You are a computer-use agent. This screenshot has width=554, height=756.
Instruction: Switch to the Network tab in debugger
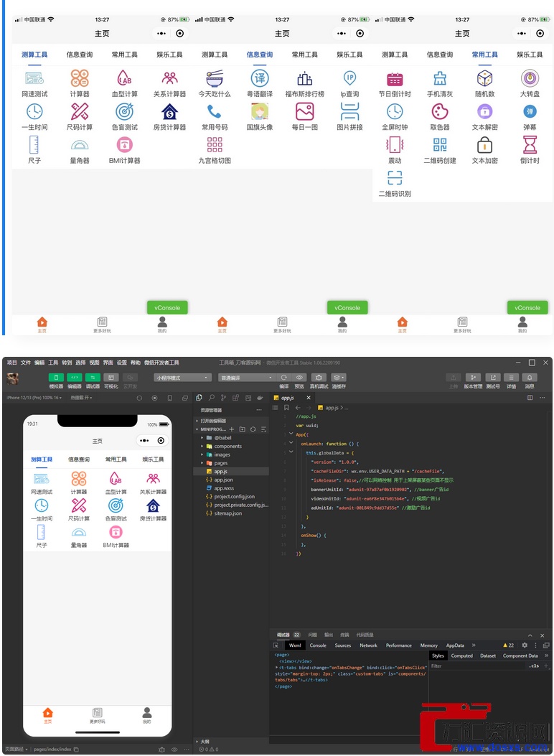tap(368, 645)
